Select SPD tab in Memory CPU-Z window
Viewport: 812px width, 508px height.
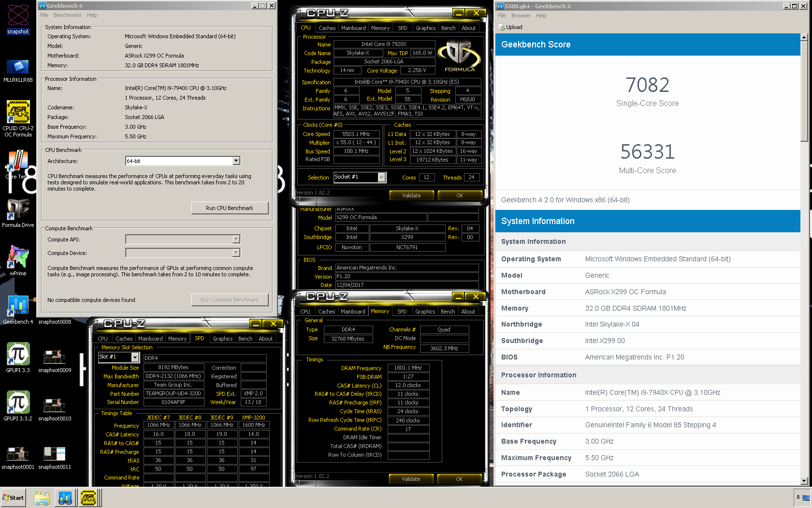coord(402,312)
